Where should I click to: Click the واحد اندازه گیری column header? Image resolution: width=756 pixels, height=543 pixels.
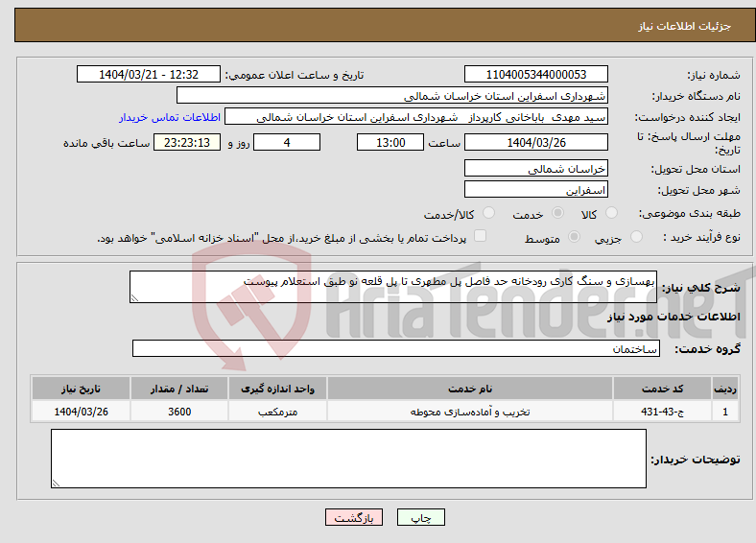pos(277,389)
